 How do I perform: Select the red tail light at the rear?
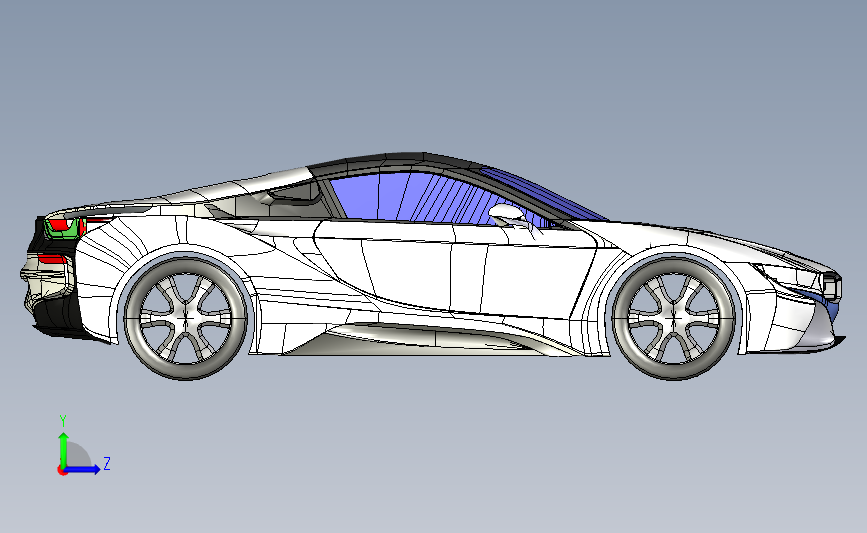click(62, 226)
